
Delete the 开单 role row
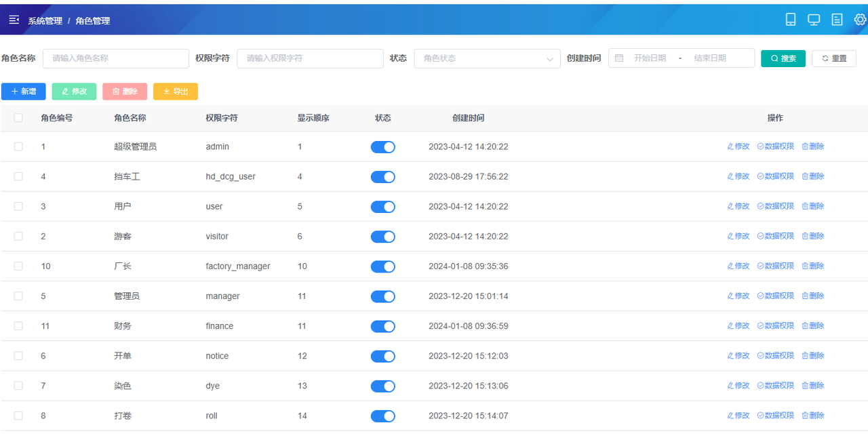[813, 355]
